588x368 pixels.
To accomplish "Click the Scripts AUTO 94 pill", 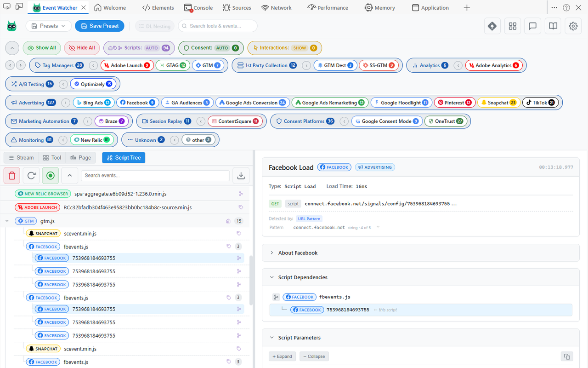I will (x=139, y=48).
